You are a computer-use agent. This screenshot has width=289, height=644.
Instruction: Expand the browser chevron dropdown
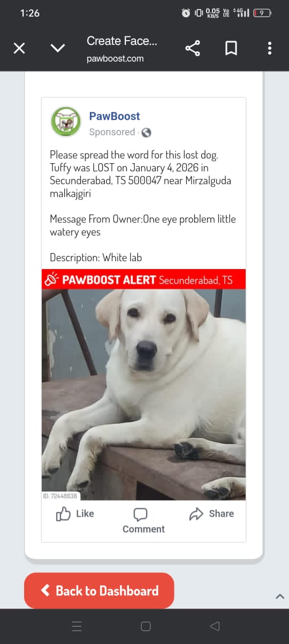click(x=58, y=49)
